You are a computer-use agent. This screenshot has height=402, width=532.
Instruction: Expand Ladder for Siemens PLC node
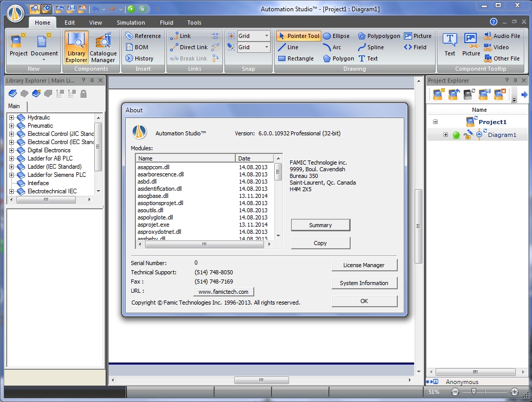[12, 175]
